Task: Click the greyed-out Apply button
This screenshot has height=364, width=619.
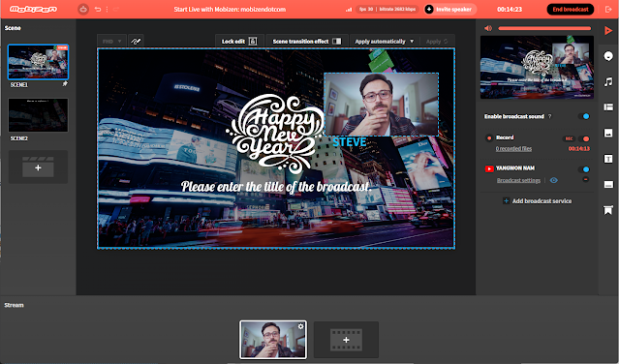Action: click(x=437, y=41)
